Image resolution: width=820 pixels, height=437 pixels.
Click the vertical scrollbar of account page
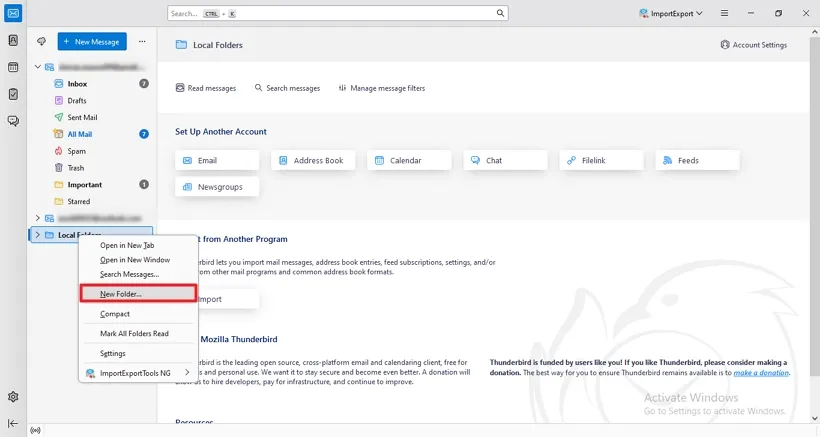[x=815, y=205]
